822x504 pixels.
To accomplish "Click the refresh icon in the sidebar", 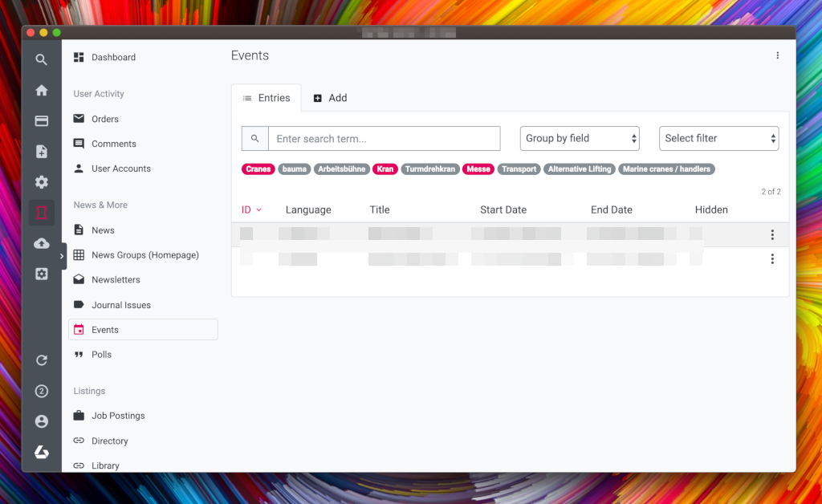I will pyautogui.click(x=42, y=360).
